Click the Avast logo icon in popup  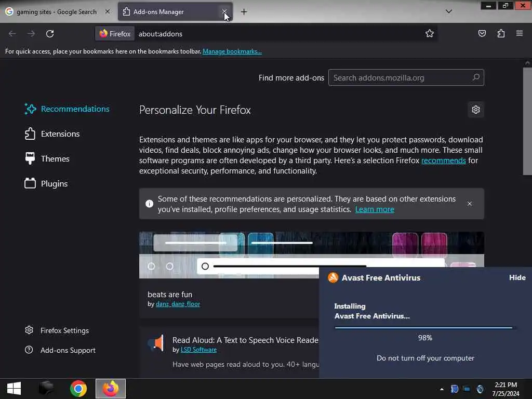pyautogui.click(x=333, y=277)
